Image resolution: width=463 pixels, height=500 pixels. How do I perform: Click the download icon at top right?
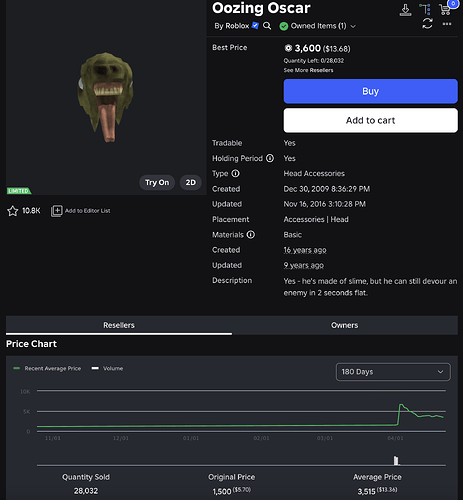pyautogui.click(x=405, y=10)
